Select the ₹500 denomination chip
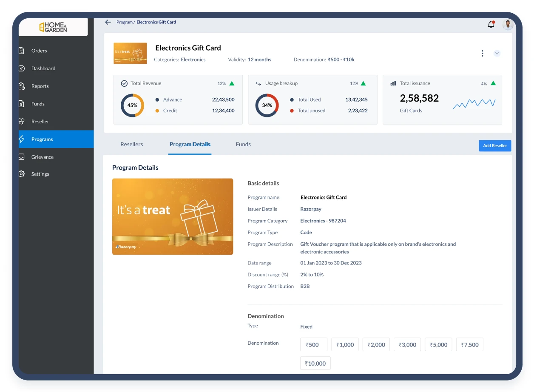Image resolution: width=534 pixels, height=392 pixels. click(314, 344)
